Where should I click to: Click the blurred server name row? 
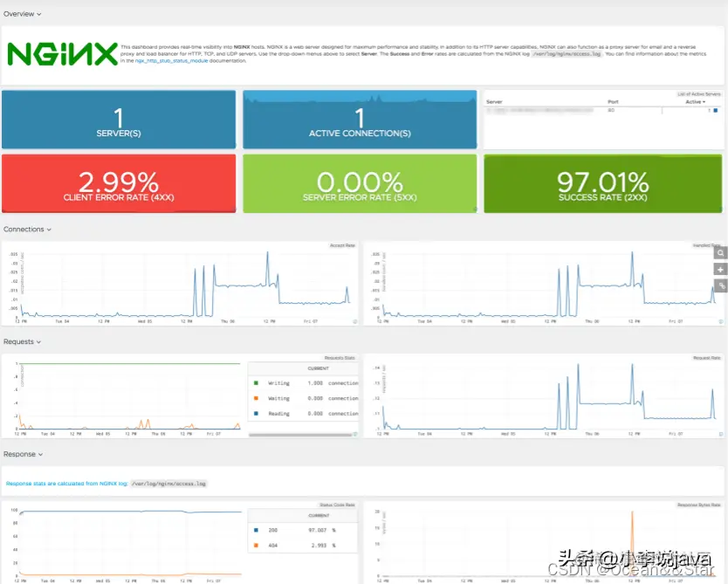point(540,111)
